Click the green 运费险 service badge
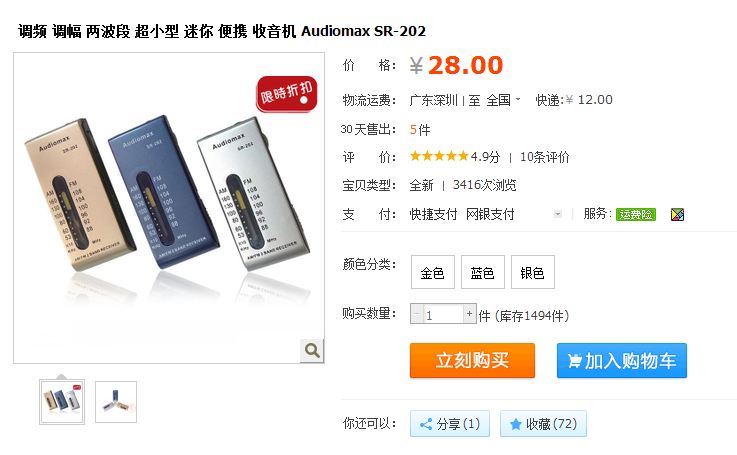Viewport: 737px width, 455px height. pyautogui.click(x=636, y=214)
